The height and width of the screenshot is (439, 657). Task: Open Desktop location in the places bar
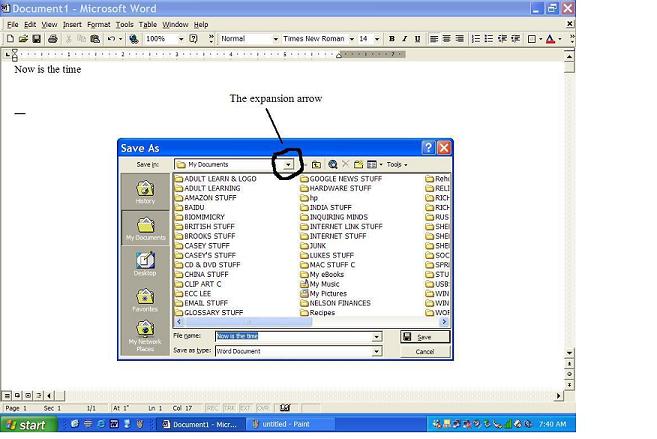[x=145, y=262]
